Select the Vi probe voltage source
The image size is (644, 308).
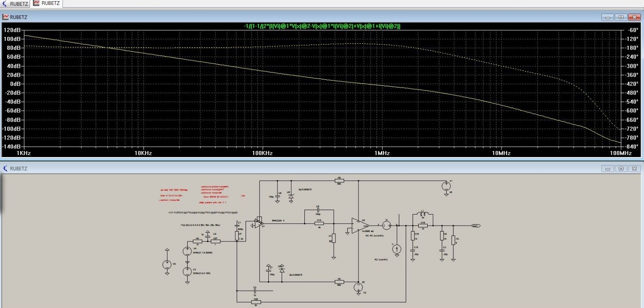pos(386,224)
